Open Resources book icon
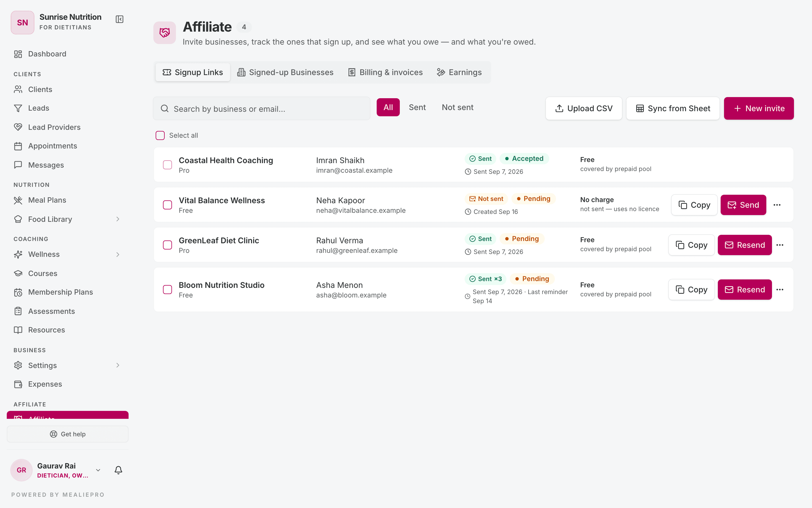 18,330
